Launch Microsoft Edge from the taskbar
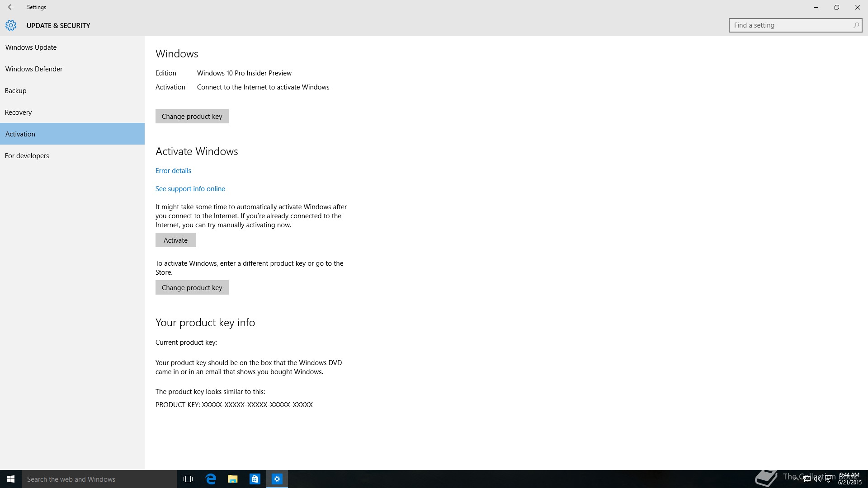This screenshot has height=488, width=868. [211, 479]
